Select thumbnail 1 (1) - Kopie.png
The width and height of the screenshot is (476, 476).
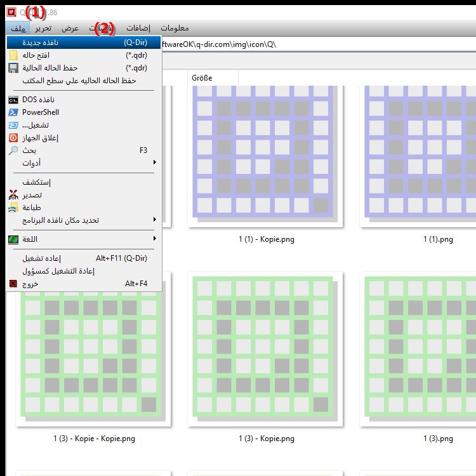[x=265, y=156]
